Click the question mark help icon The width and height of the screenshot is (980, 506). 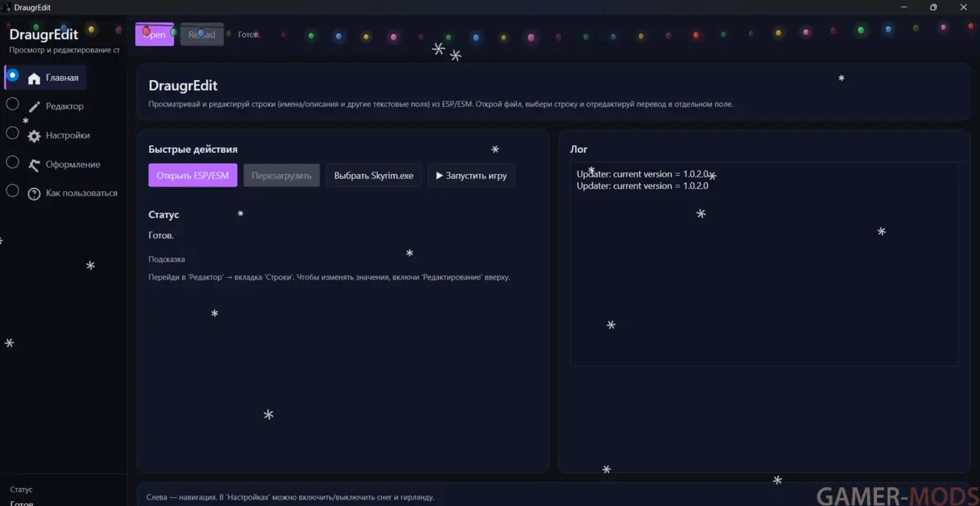[34, 195]
